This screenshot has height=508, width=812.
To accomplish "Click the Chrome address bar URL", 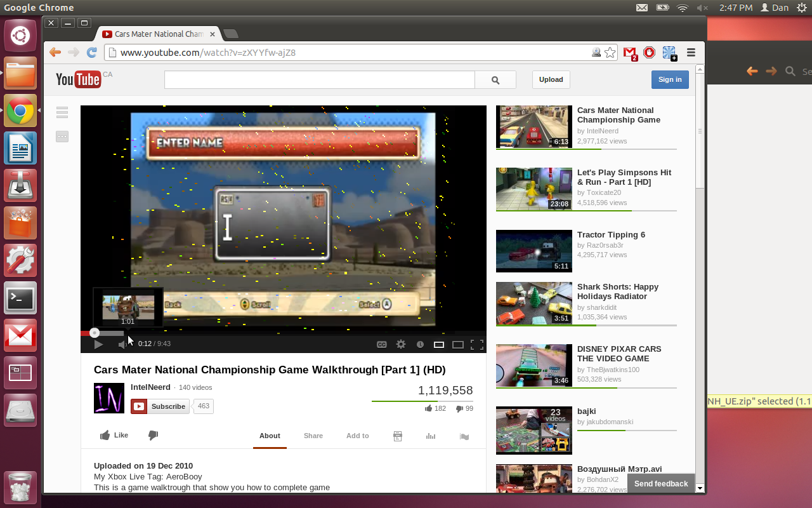I will tap(208, 53).
